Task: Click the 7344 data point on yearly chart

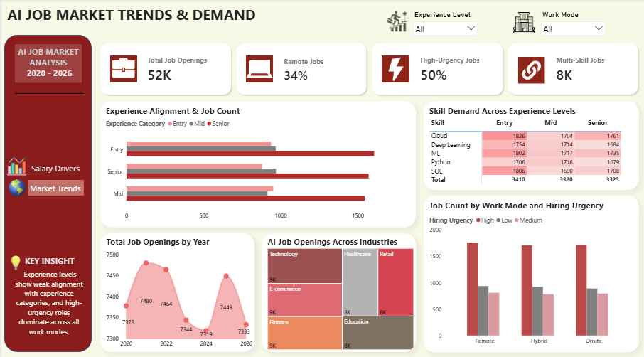Action: point(186,320)
